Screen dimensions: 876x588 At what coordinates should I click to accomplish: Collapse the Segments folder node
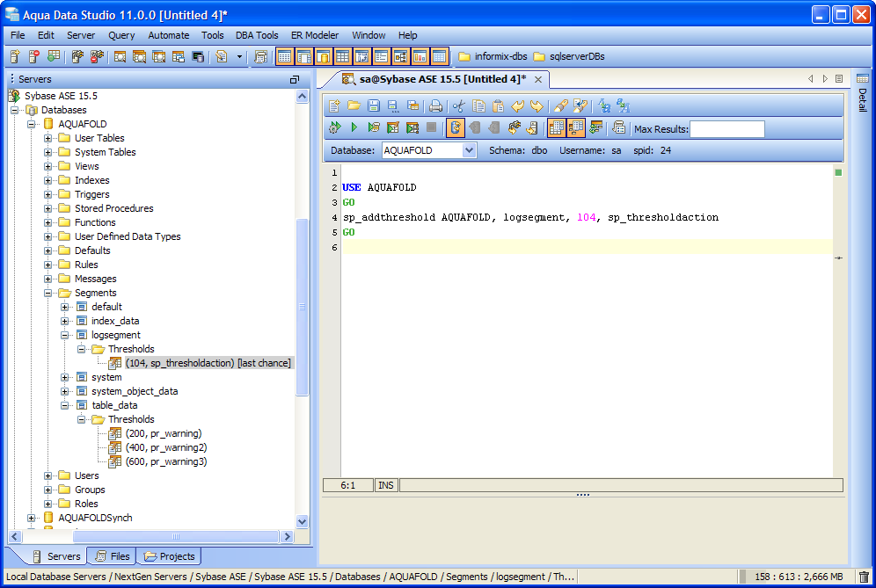point(48,293)
